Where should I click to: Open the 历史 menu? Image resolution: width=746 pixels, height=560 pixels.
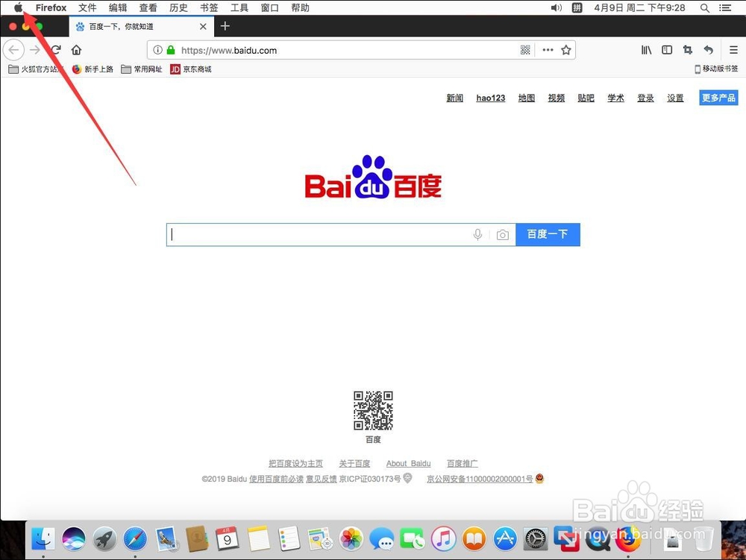178,7
